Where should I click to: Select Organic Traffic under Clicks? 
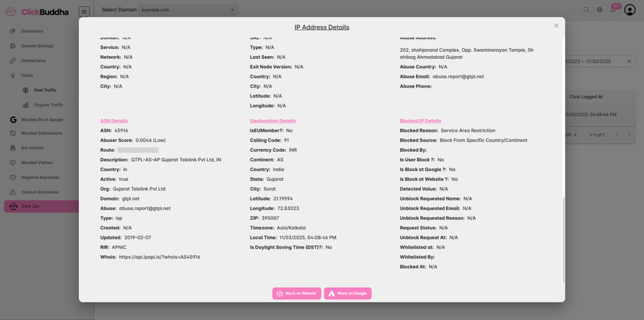pos(48,105)
